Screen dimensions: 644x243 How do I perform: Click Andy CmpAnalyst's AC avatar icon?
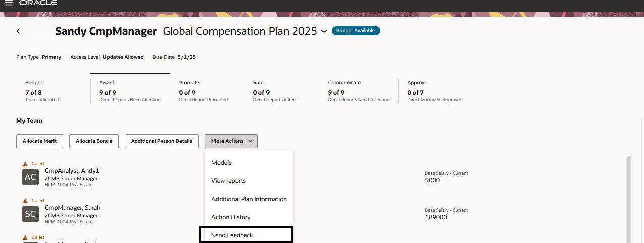pyautogui.click(x=31, y=177)
